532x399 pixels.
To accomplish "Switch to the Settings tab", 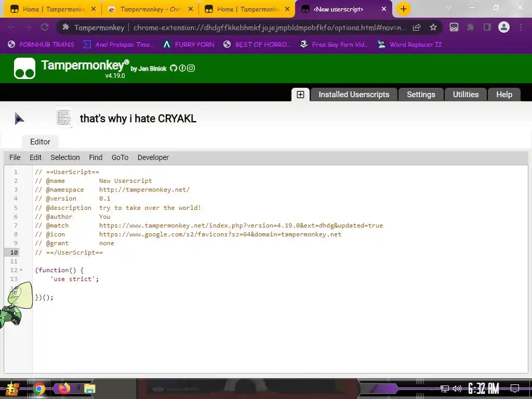I will click(x=421, y=95).
